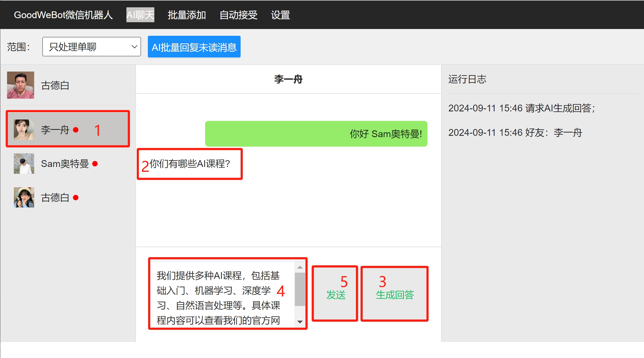This screenshot has height=358, width=644.
Task: Click scroll down arrow in reply textbox
Action: tap(300, 322)
